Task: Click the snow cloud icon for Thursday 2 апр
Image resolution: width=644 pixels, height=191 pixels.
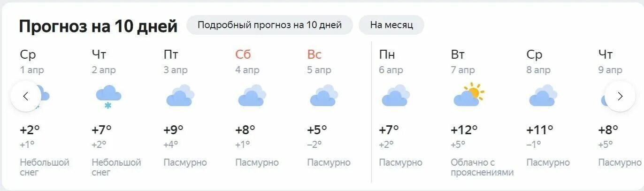Action: pos(108,96)
